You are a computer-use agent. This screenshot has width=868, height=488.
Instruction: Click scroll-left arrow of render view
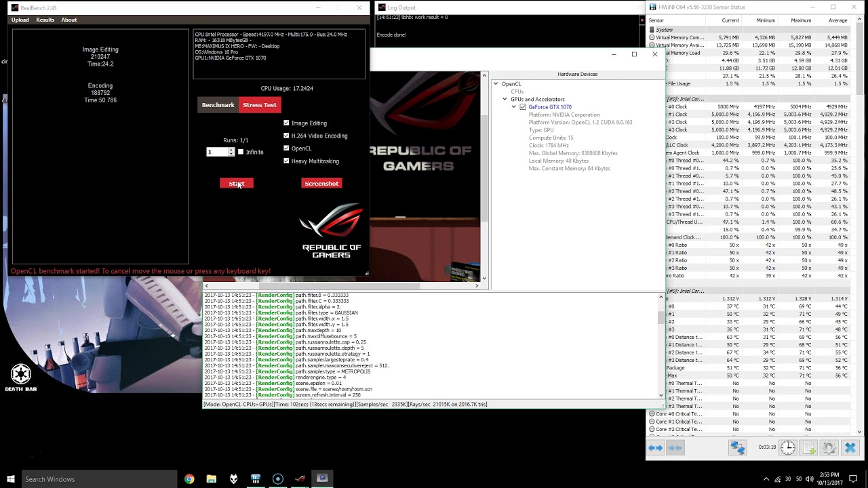point(206,285)
